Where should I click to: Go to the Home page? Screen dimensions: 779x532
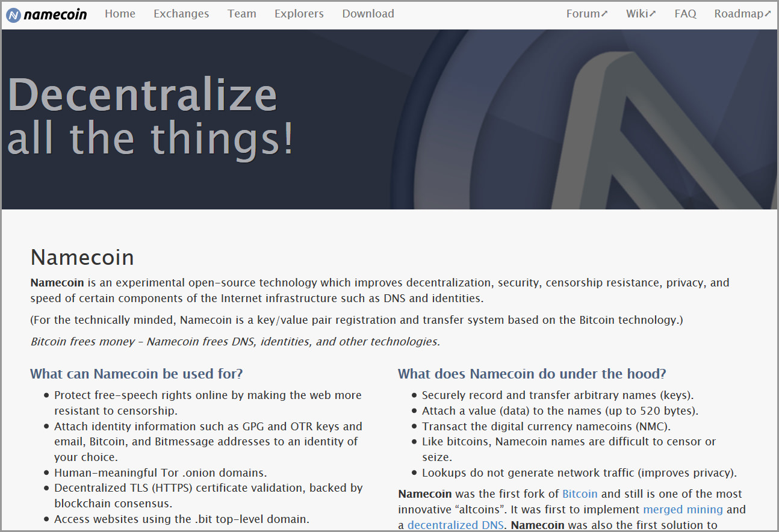(x=120, y=14)
